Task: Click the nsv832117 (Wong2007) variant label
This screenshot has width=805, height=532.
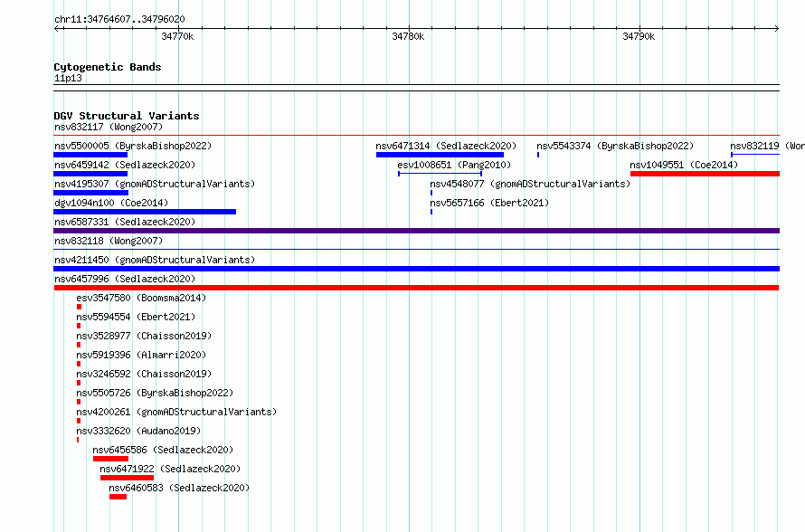Action: (x=109, y=127)
